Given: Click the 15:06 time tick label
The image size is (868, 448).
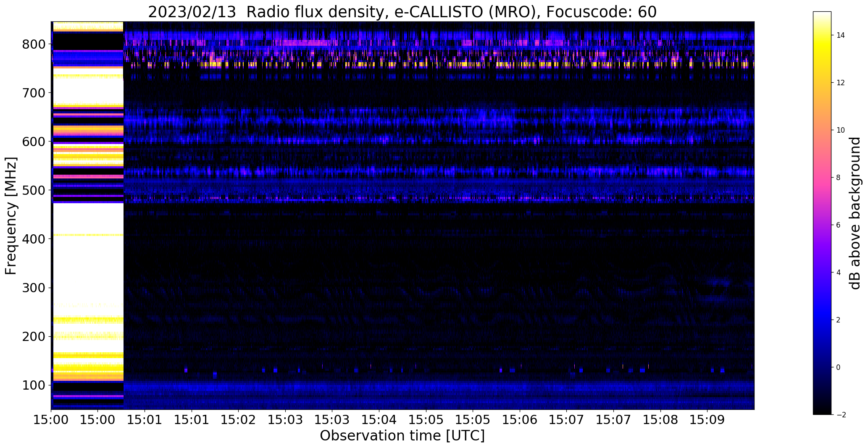Looking at the screenshot, I should click(x=520, y=419).
